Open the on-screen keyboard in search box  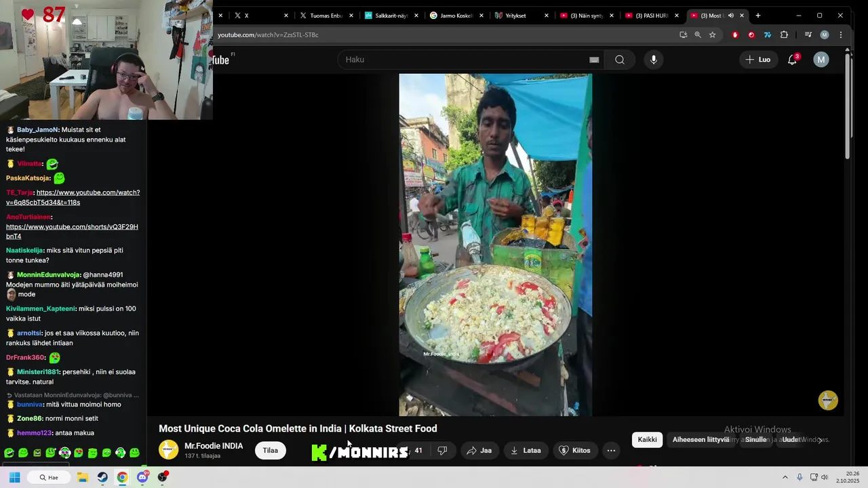coord(594,60)
